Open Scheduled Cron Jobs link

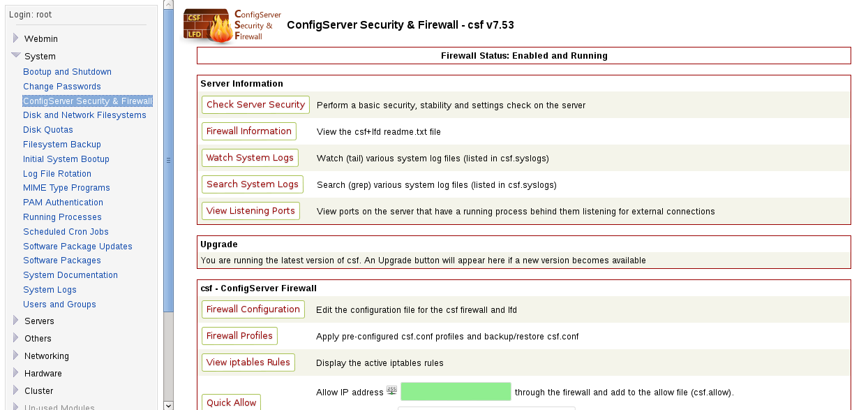(x=66, y=232)
